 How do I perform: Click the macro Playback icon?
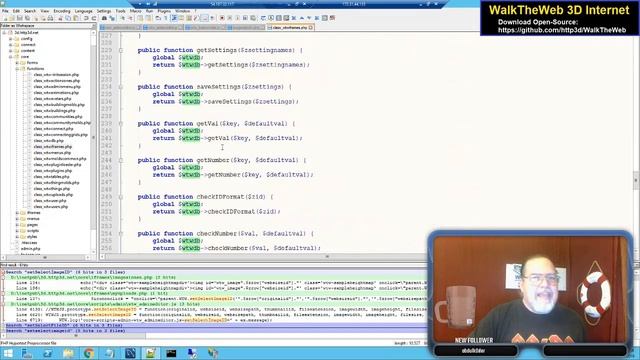(237, 18)
